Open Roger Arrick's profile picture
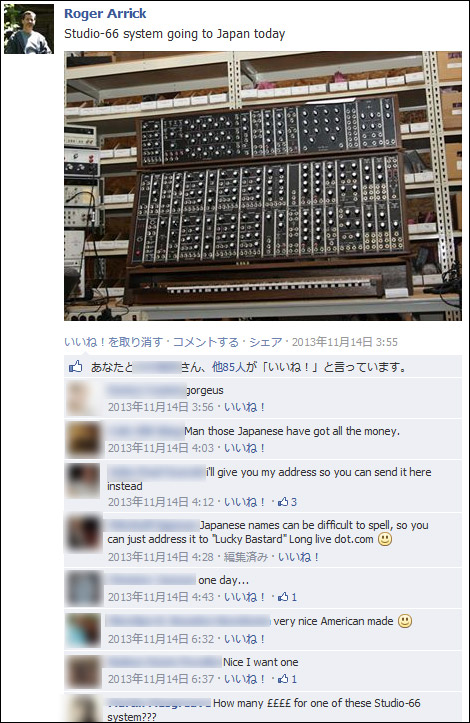This screenshot has height=723, width=470. tap(29, 30)
